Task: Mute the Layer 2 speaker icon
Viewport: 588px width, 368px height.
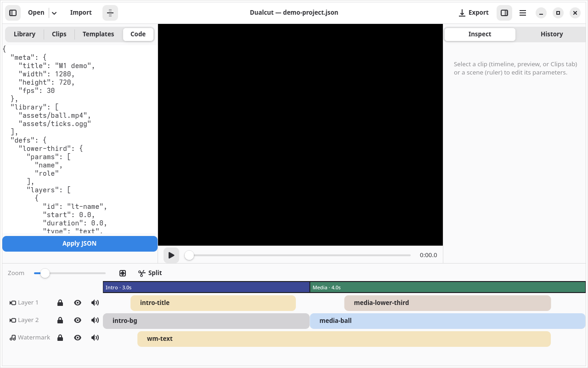Action: coord(95,320)
